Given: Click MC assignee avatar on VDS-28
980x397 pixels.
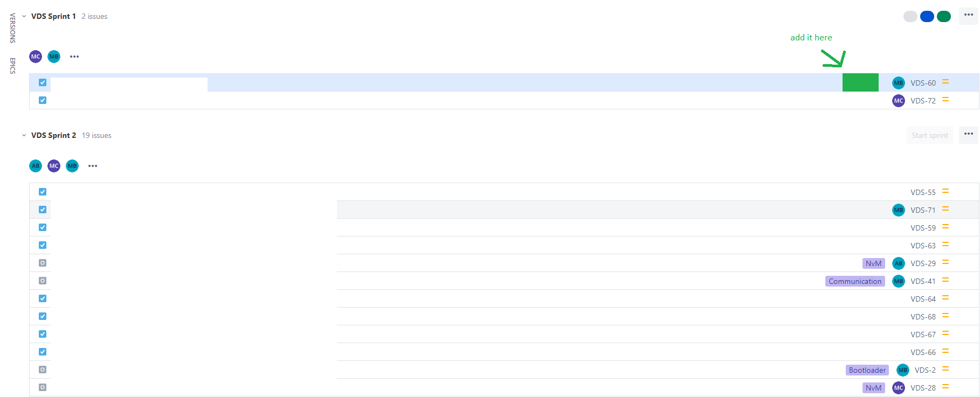Looking at the screenshot, I should point(899,388).
